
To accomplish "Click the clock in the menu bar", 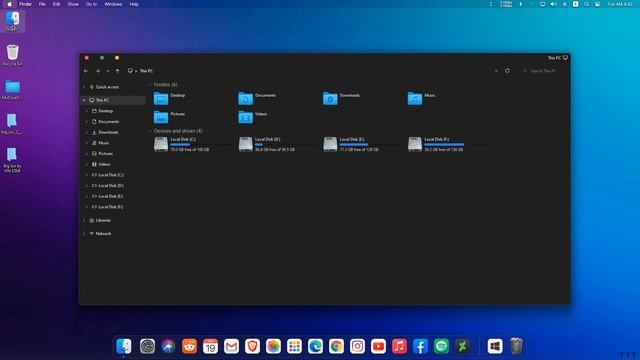I will [620, 4].
